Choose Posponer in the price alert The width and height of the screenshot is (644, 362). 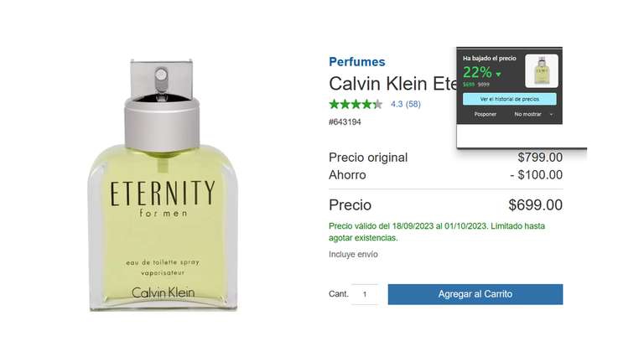485,114
